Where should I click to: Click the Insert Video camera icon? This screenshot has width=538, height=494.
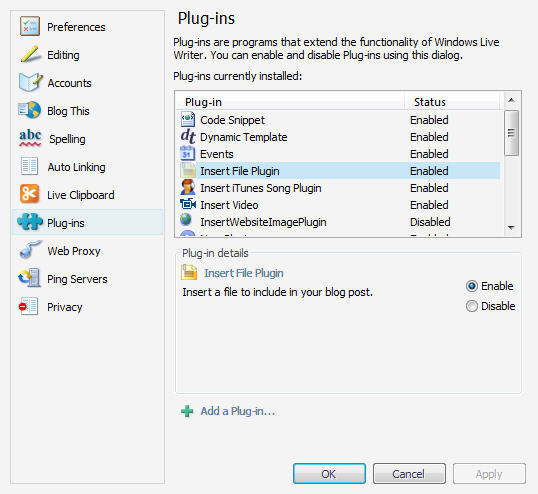click(x=188, y=204)
